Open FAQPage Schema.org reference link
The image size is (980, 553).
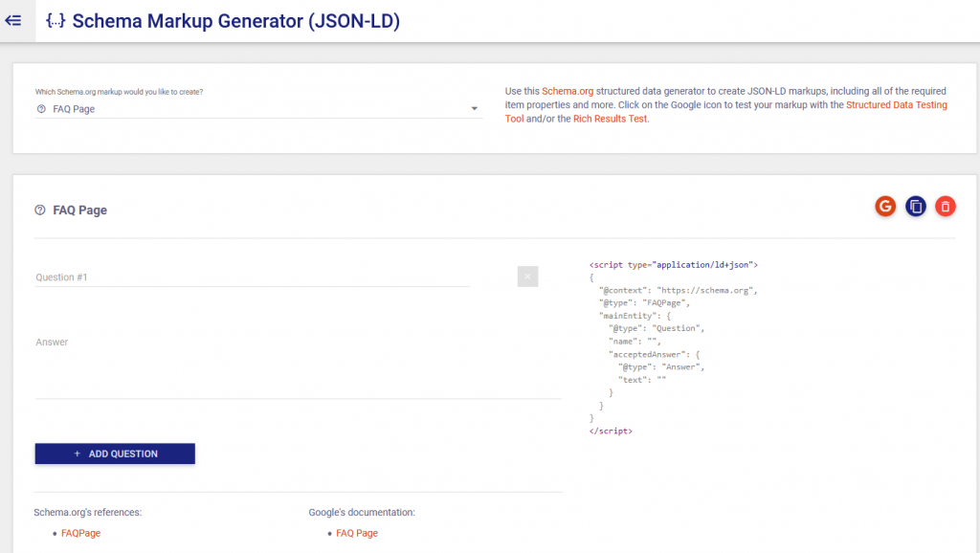point(80,533)
